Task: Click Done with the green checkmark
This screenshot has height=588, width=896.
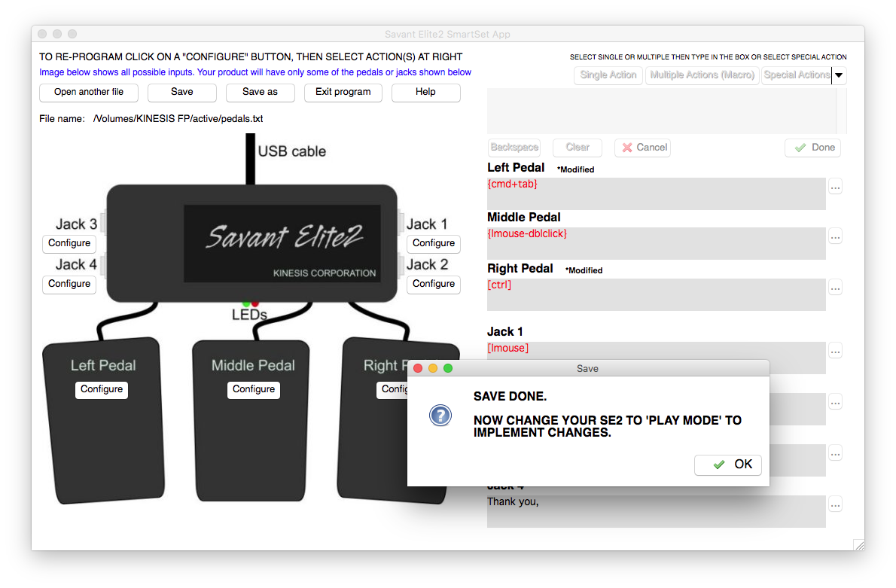Action: tap(812, 148)
